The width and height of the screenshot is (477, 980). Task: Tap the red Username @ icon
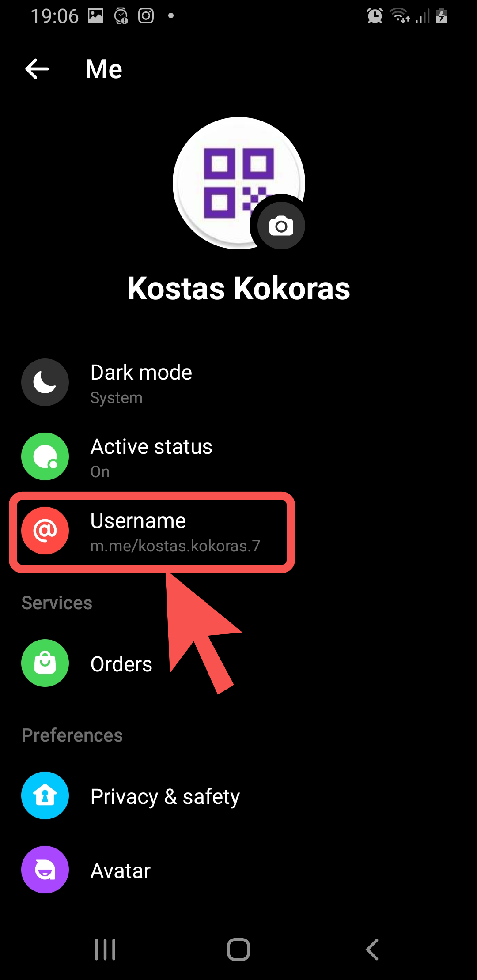[x=45, y=531]
